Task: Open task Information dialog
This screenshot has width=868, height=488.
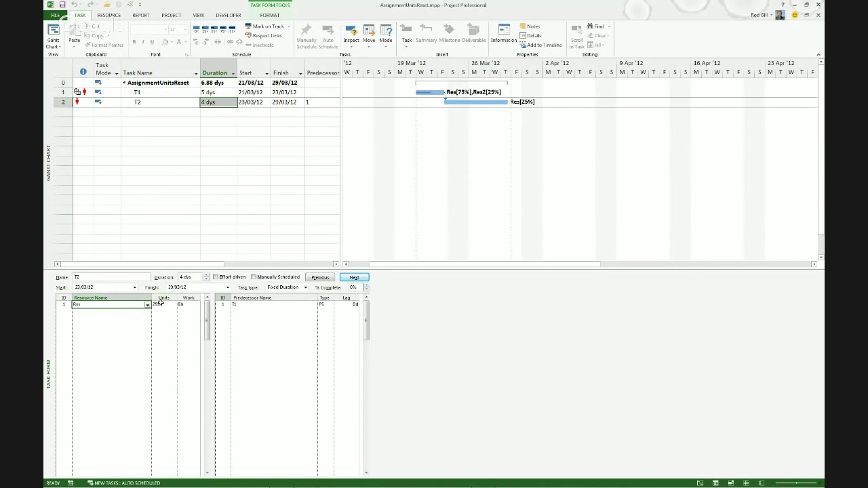Action: (504, 35)
